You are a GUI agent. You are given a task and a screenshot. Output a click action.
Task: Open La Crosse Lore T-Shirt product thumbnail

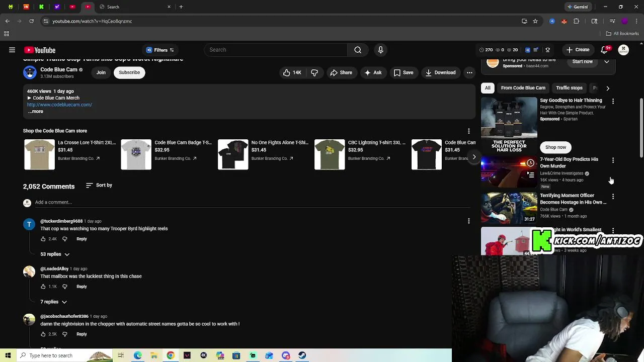coord(39,155)
